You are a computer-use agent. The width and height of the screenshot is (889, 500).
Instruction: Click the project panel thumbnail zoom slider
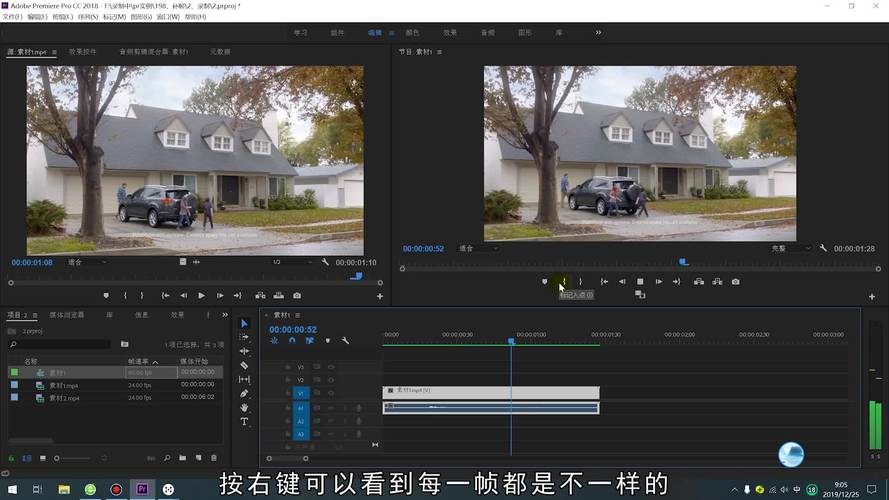click(x=58, y=458)
